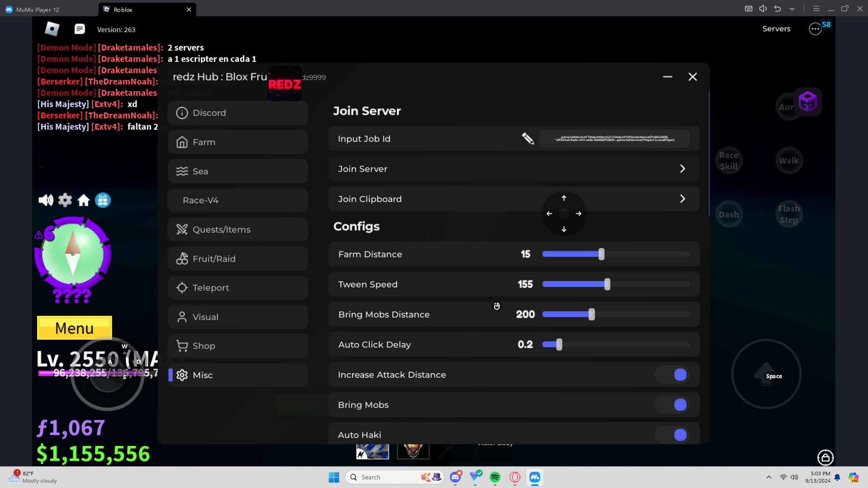Image resolution: width=868 pixels, height=488 pixels.
Task: Click the compass on the left
Action: click(x=73, y=254)
